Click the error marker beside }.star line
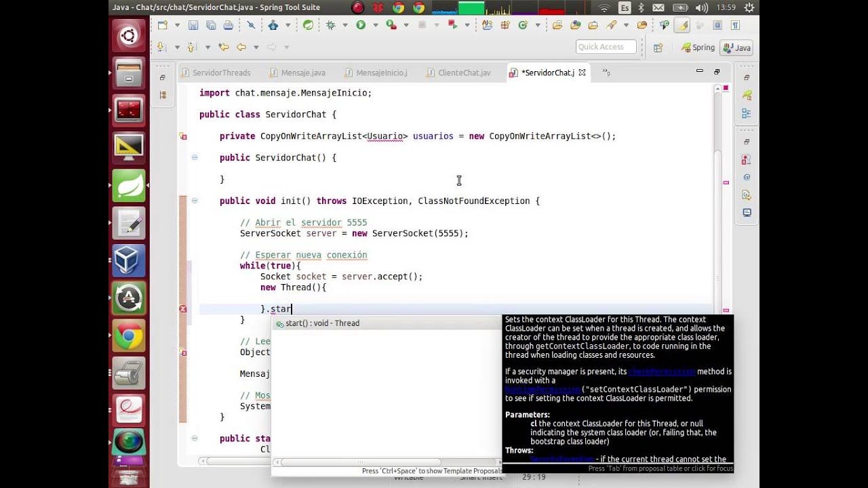Screen dimensions: 868x488 (x=182, y=309)
